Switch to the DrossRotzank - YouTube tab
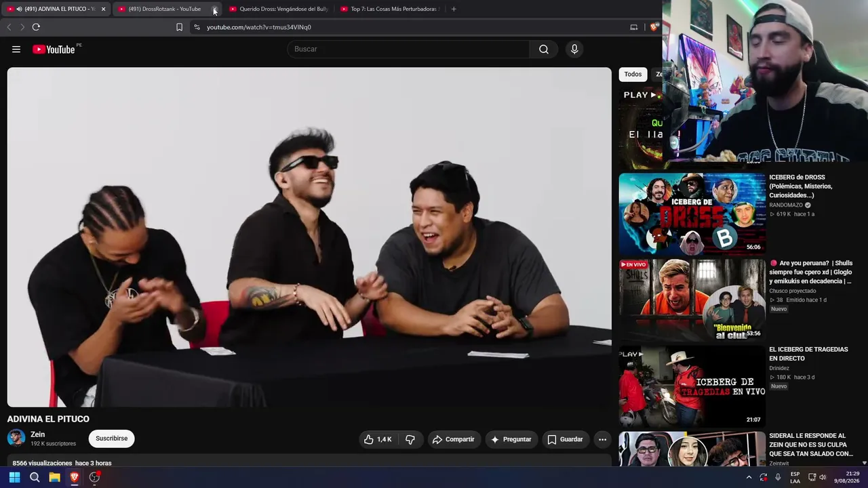 pos(163,9)
